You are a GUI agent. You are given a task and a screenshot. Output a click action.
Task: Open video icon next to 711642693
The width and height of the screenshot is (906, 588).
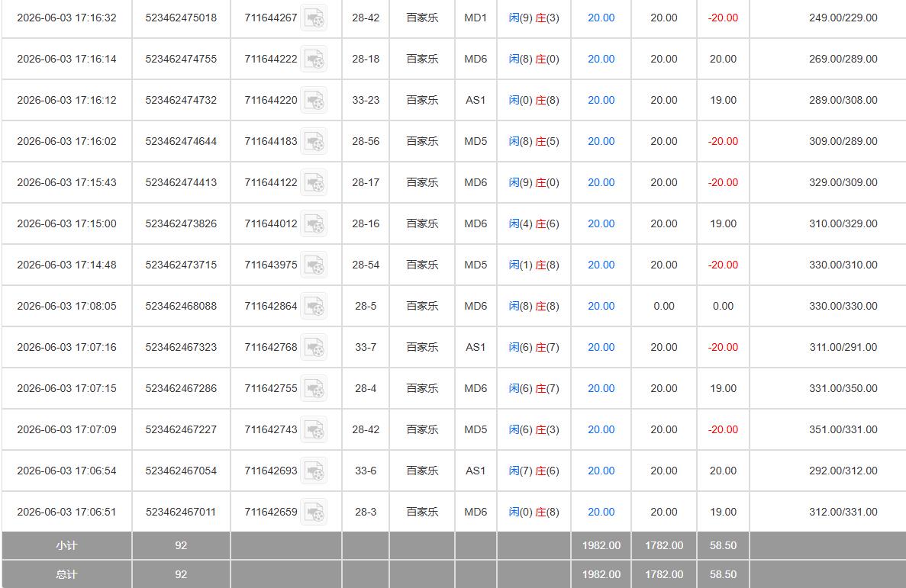314,471
